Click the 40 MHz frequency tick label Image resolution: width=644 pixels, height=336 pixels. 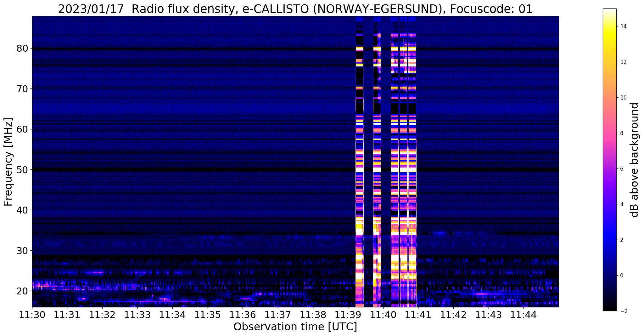[22, 210]
